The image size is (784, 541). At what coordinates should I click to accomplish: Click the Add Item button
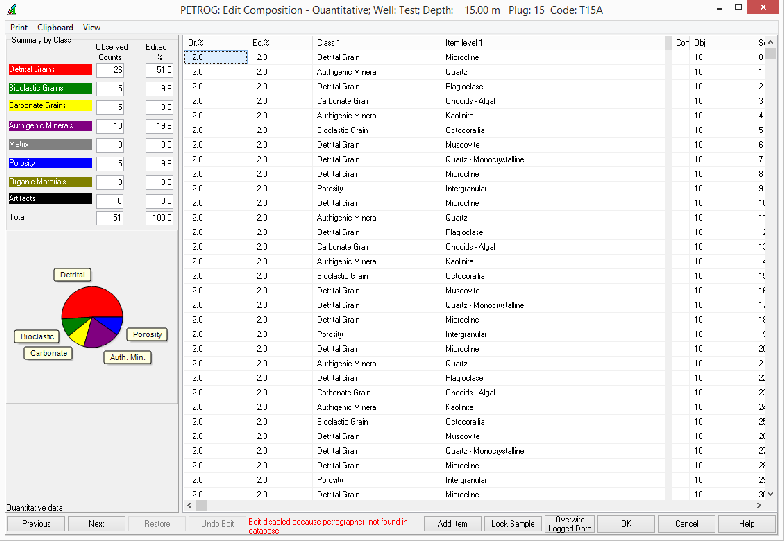click(452, 524)
